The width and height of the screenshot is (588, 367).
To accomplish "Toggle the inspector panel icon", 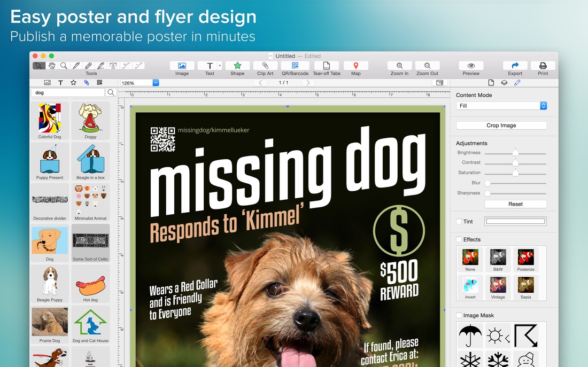I will click(x=440, y=83).
